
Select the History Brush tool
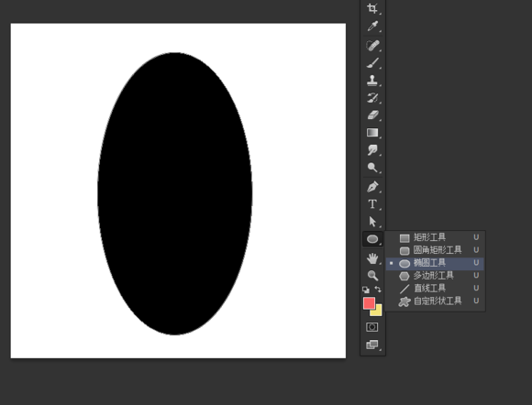pos(372,98)
